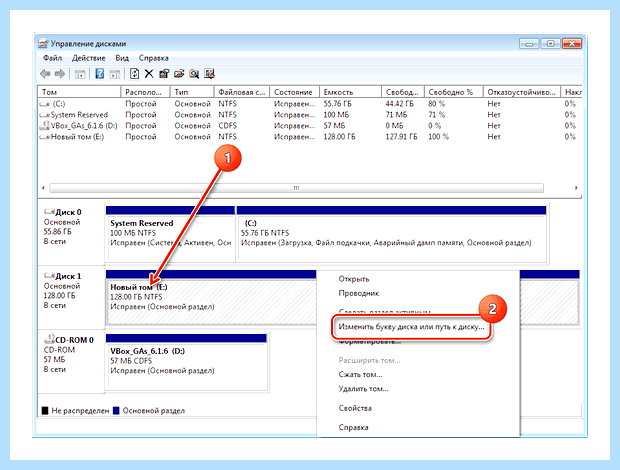Choose Удалить том in the context menu

(x=363, y=389)
